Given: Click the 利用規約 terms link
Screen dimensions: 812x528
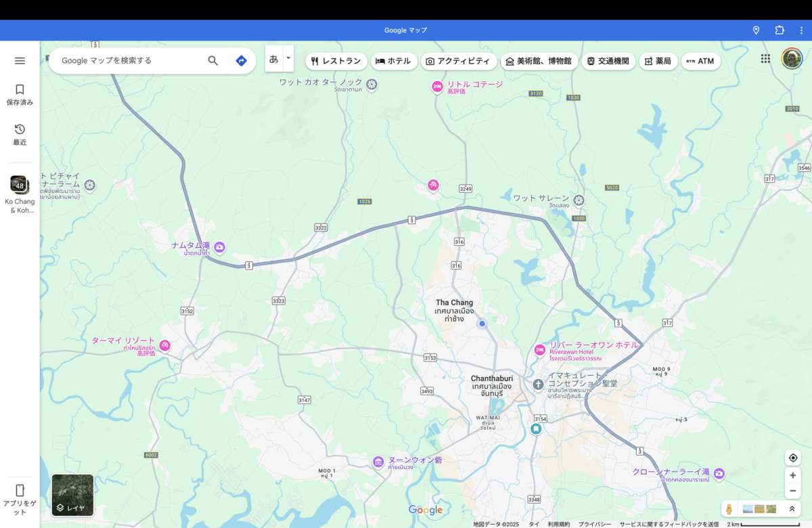Looking at the screenshot, I should [x=559, y=524].
